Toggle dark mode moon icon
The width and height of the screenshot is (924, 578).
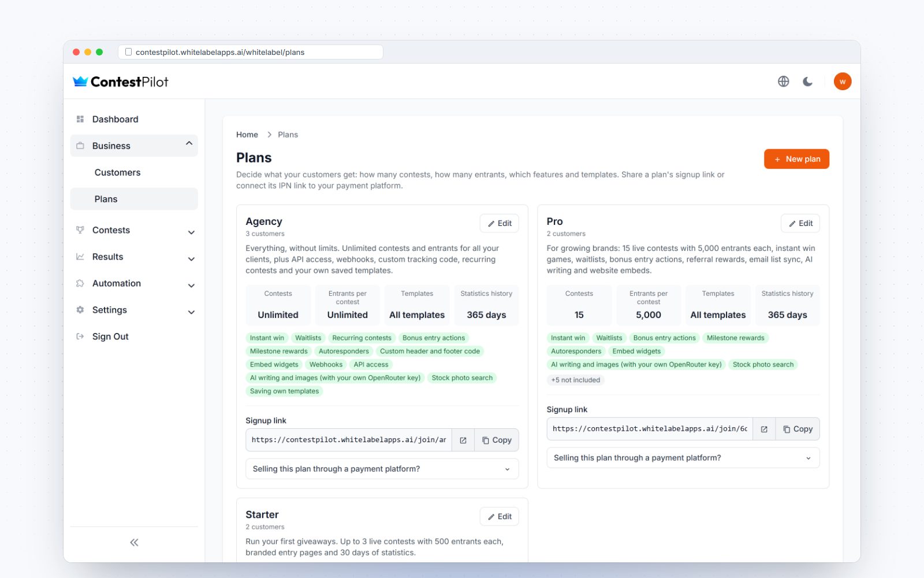click(x=808, y=81)
